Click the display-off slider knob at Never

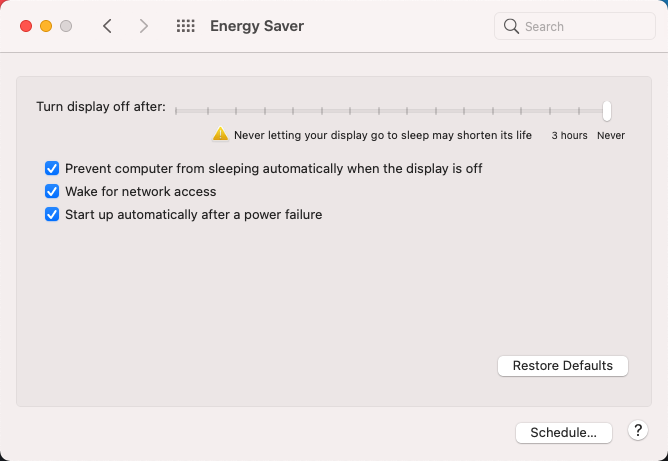click(607, 110)
